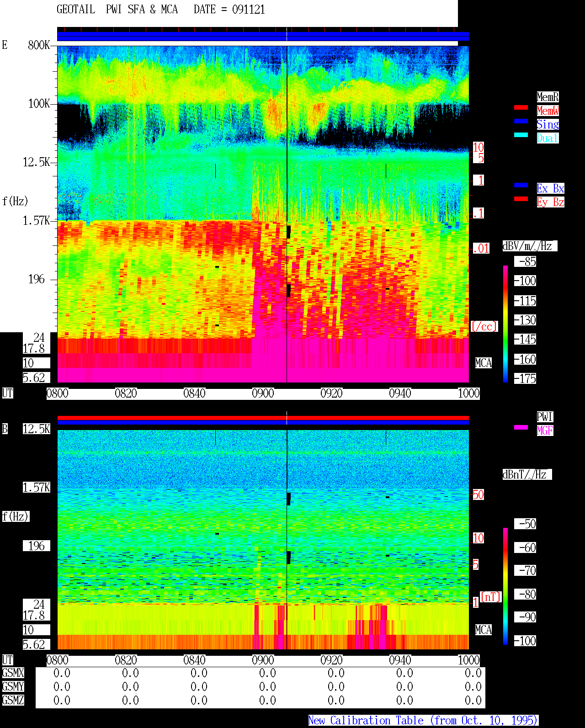Click the "-175" color scale value

525,378
